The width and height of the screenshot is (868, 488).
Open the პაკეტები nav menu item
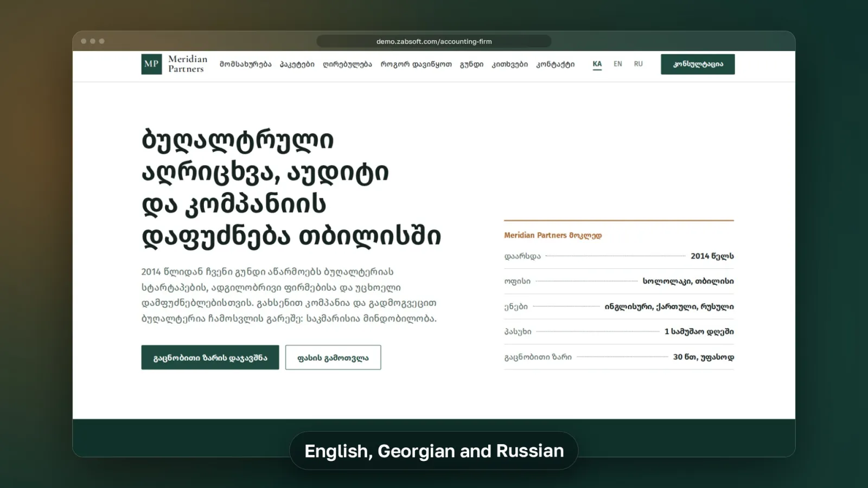(x=297, y=64)
